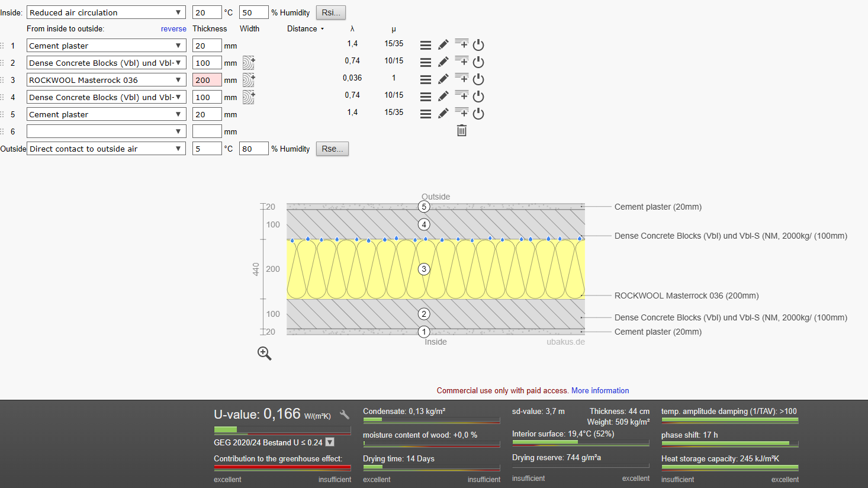Click the zoom magnifier below the diagram
This screenshot has height=488, width=868.
point(265,354)
